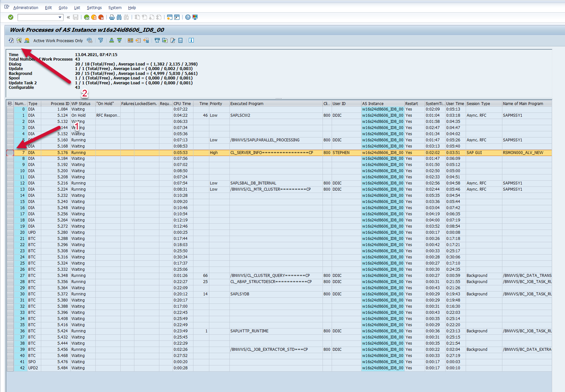Screen dimensions: 565x392
Task: Click the Cancel red X icon
Action: (101, 17)
